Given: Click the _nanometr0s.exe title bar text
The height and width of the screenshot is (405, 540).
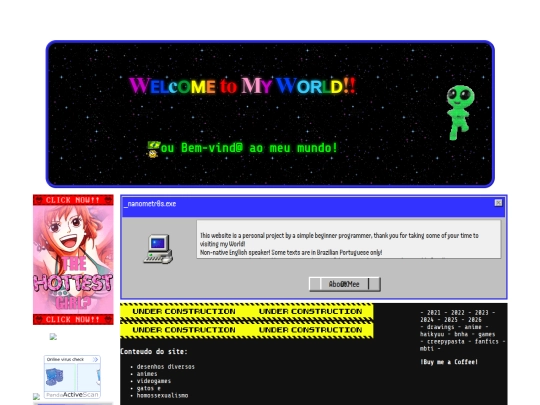Looking at the screenshot, I should pos(150,204).
